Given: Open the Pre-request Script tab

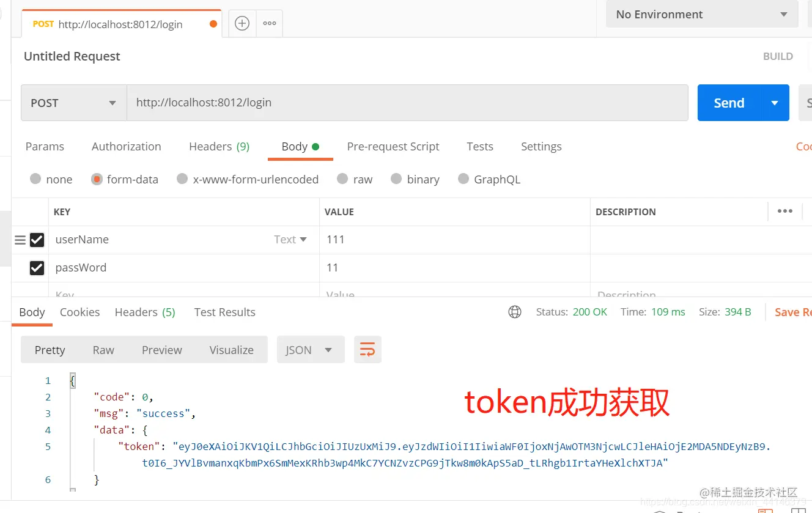Looking at the screenshot, I should (393, 147).
